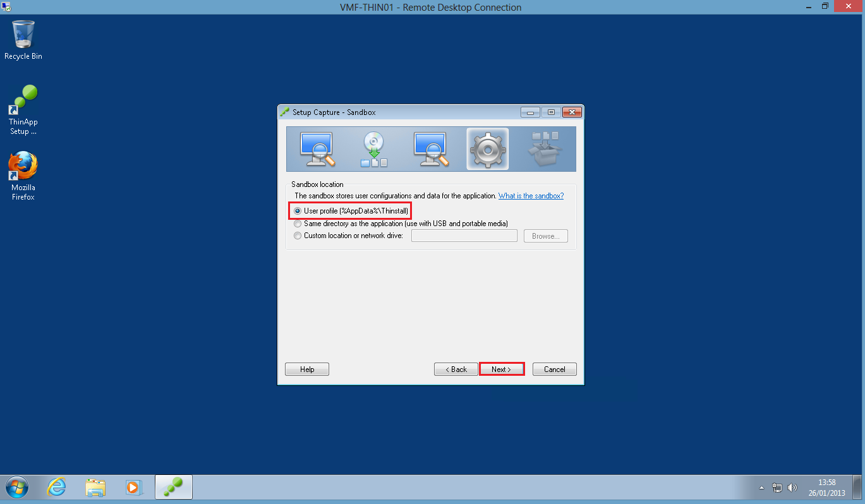Screen dimensions: 865x504
Task: Click the first prescan monitor wizard step icon
Action: [317, 149]
